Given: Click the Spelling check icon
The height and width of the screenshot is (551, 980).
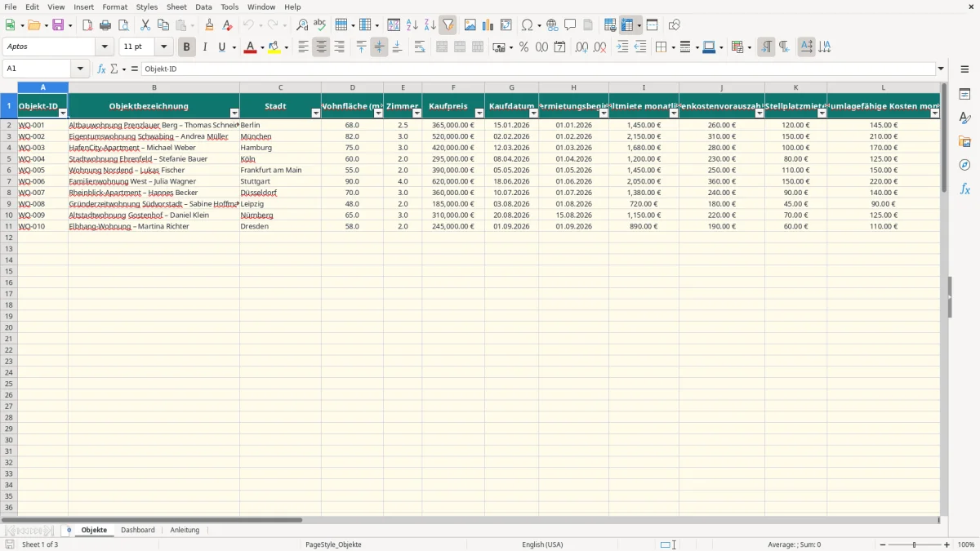Looking at the screenshot, I should pos(320,25).
